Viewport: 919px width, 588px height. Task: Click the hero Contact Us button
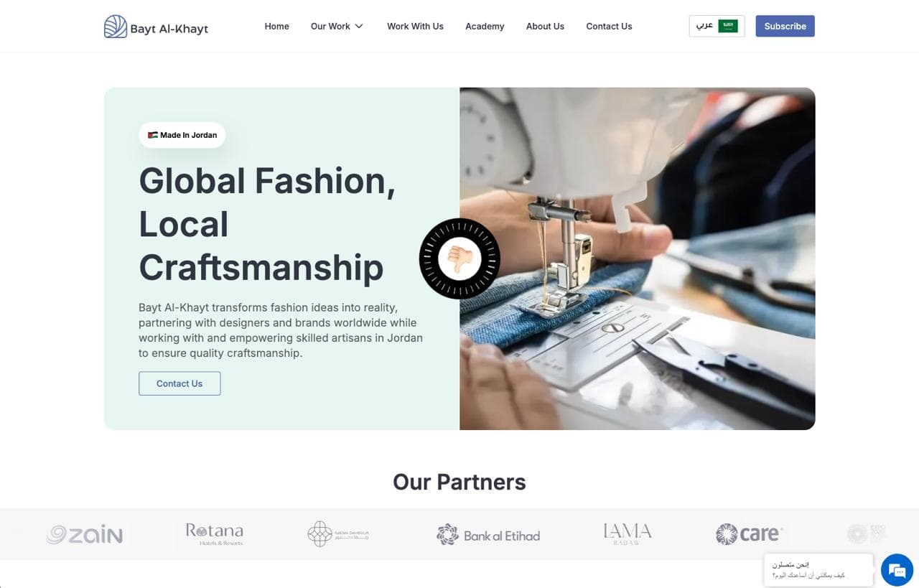click(179, 383)
